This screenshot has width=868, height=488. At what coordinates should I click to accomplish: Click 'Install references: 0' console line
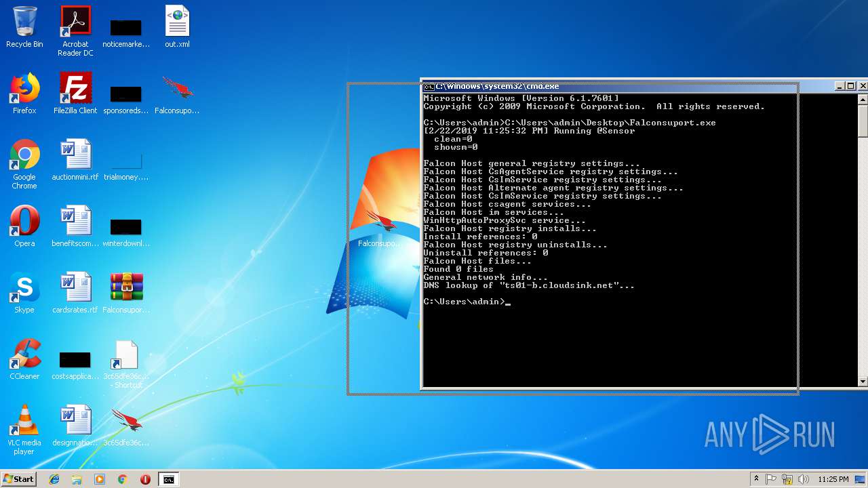480,237
